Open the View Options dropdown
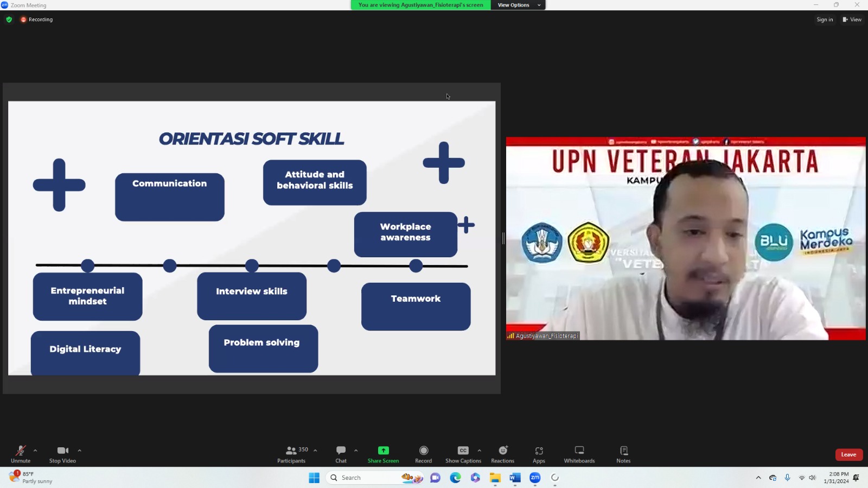Screen dimensions: 868x488 (518, 5)
